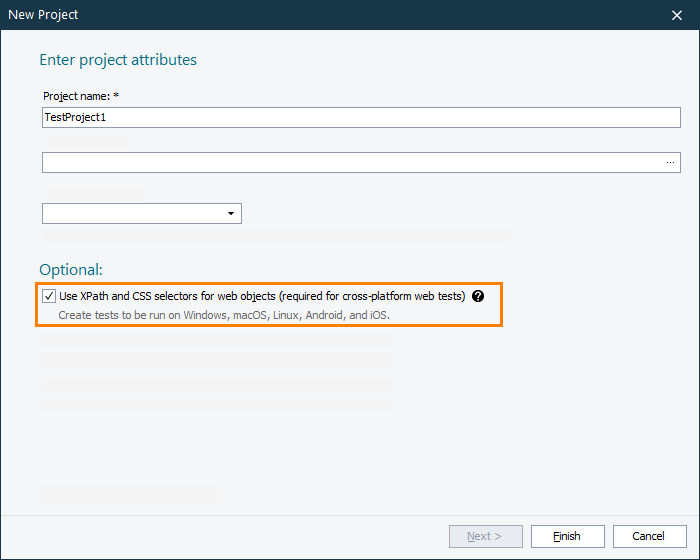Toggle the XPath and CSS selectors checkbox
This screenshot has height=560, width=700.
tap(49, 296)
